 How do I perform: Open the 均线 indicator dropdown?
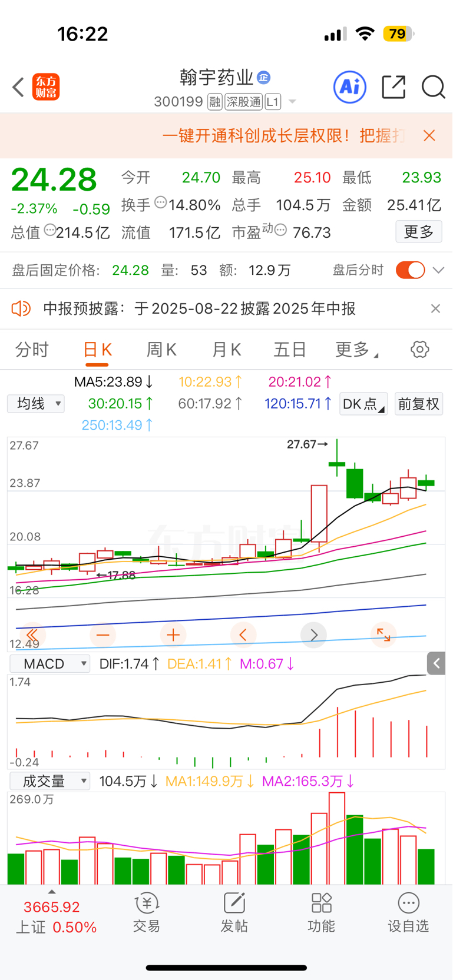(36, 404)
